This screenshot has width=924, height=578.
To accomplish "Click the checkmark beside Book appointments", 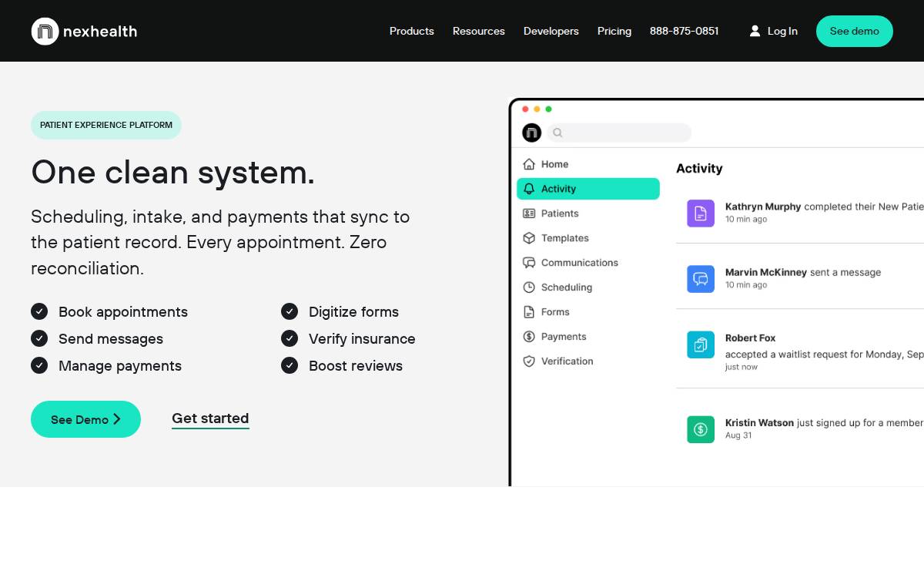I will (39, 311).
